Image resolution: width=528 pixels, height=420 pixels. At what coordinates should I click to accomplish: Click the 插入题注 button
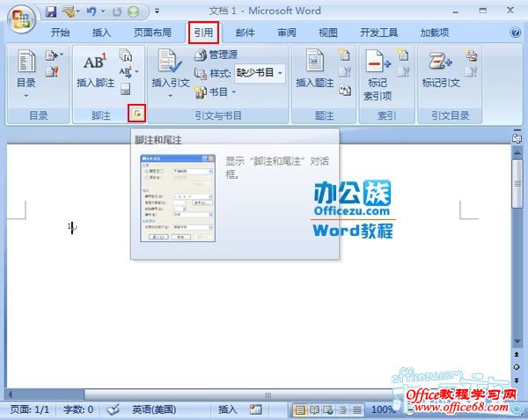[x=314, y=70]
